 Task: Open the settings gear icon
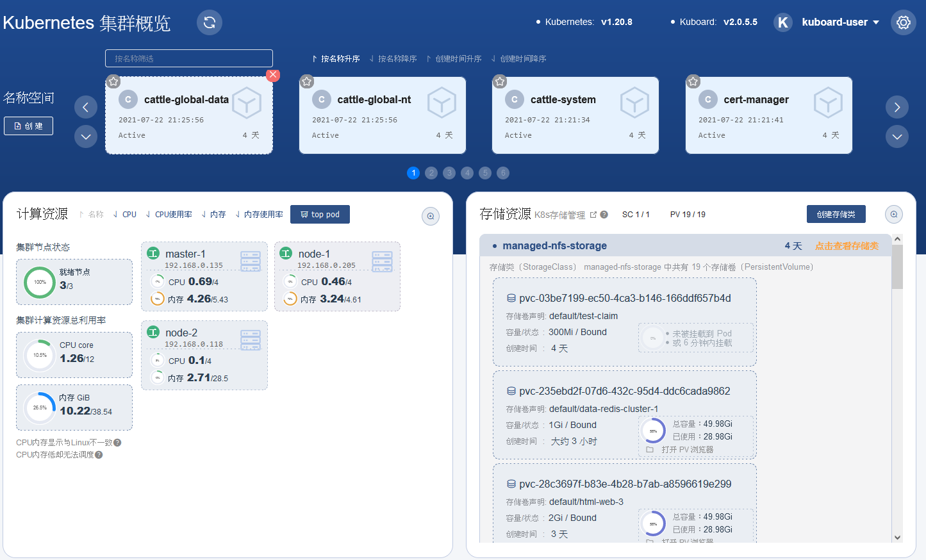[903, 22]
